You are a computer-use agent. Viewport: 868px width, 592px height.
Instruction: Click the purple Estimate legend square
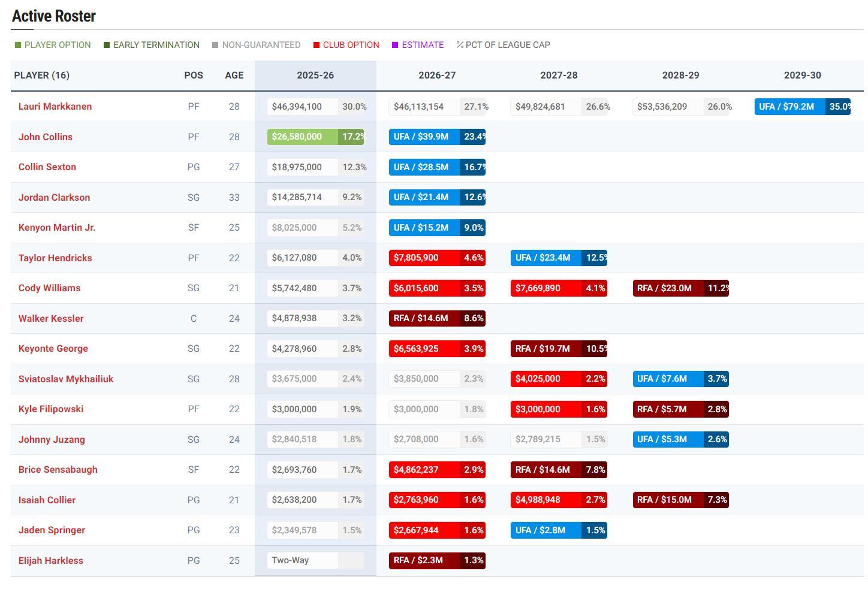pos(395,45)
